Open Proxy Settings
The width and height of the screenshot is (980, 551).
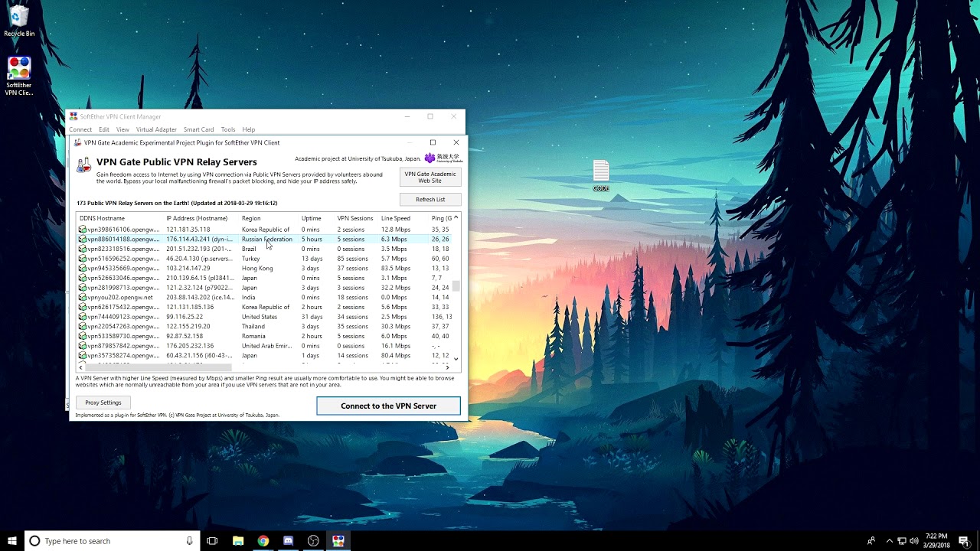pyautogui.click(x=103, y=403)
